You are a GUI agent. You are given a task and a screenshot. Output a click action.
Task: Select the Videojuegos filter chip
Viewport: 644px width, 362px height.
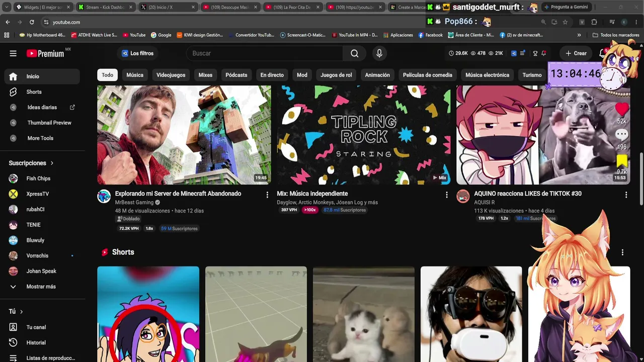pyautogui.click(x=171, y=75)
